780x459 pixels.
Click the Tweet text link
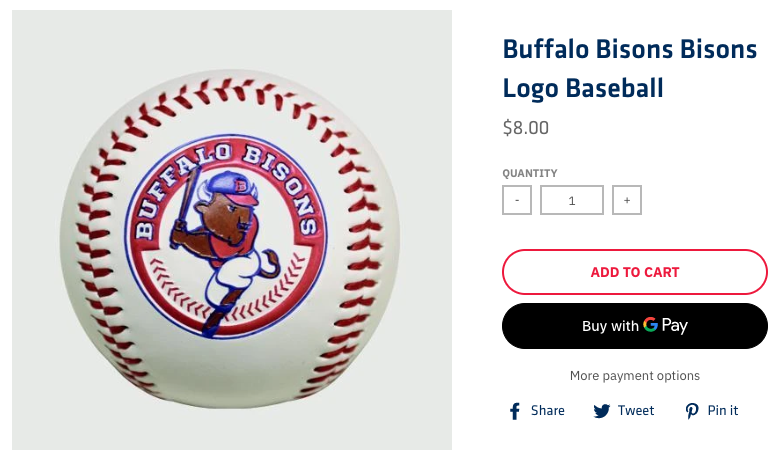pyautogui.click(x=636, y=411)
